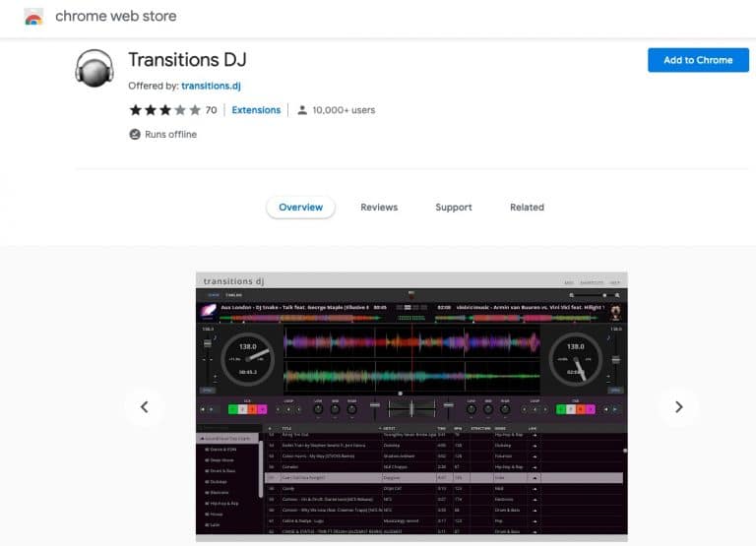Image resolution: width=756 pixels, height=546 pixels.
Task: Click the 'Transitions DJ' title heading
Action: click(x=188, y=60)
